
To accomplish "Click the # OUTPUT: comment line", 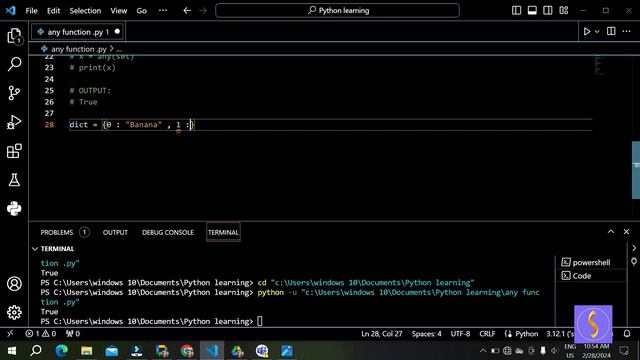I will [x=90, y=90].
